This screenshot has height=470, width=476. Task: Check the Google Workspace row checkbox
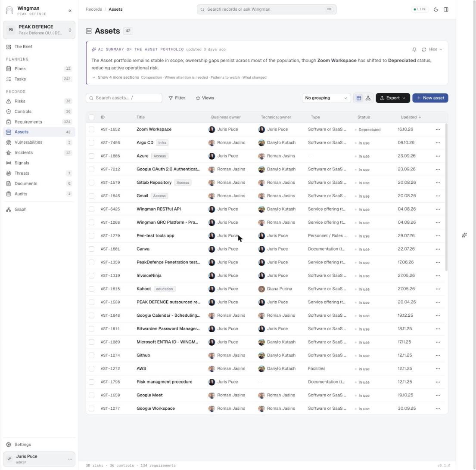click(x=91, y=409)
